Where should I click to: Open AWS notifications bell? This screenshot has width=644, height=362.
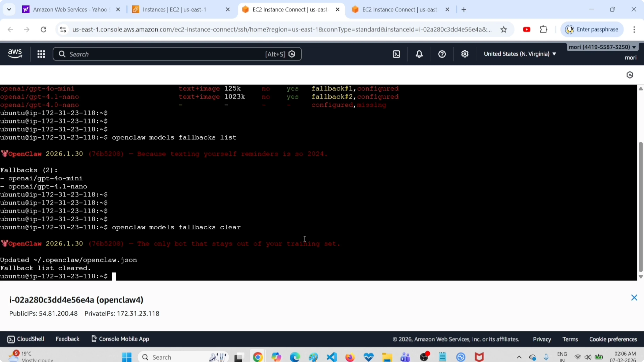pyautogui.click(x=419, y=54)
